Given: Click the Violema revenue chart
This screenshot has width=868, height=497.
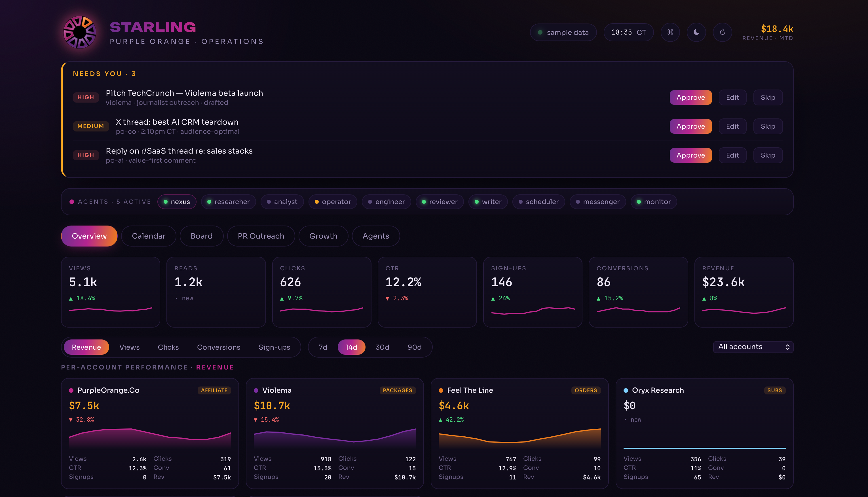Looking at the screenshot, I should (x=335, y=438).
